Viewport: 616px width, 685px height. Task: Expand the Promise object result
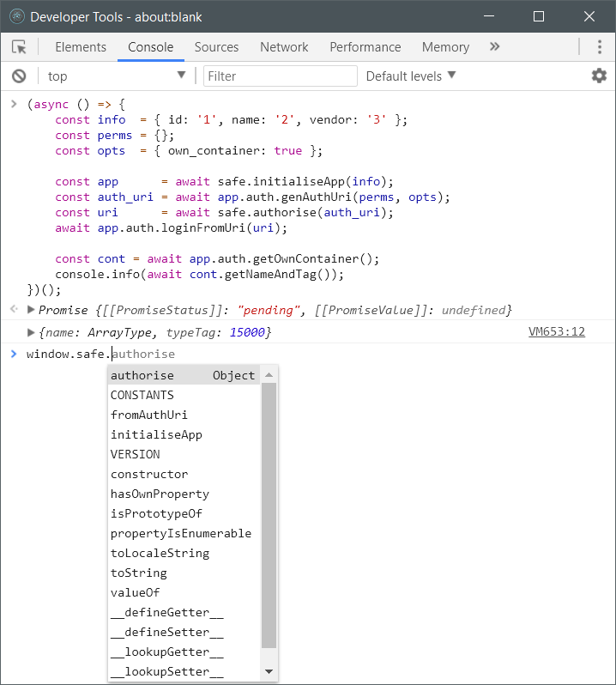[x=32, y=310]
